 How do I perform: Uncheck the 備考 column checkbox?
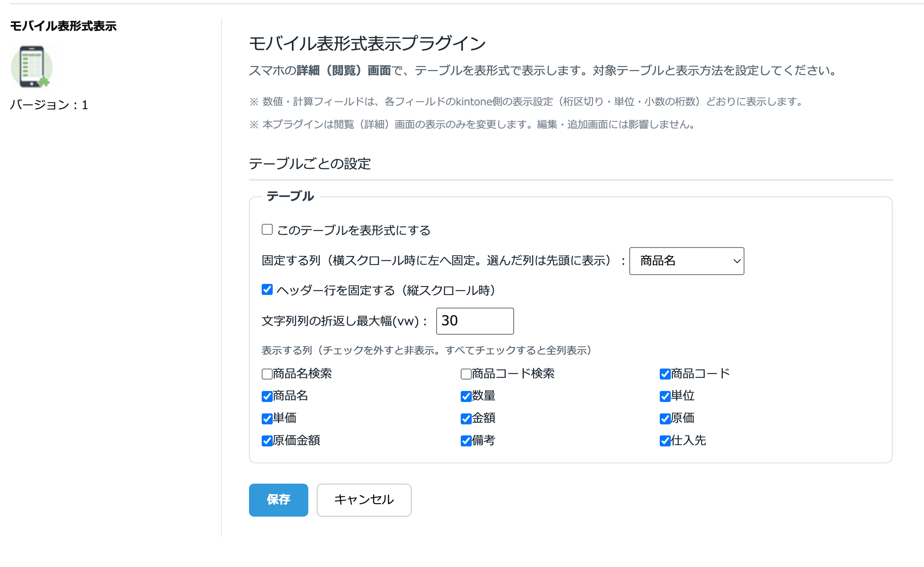(x=466, y=441)
